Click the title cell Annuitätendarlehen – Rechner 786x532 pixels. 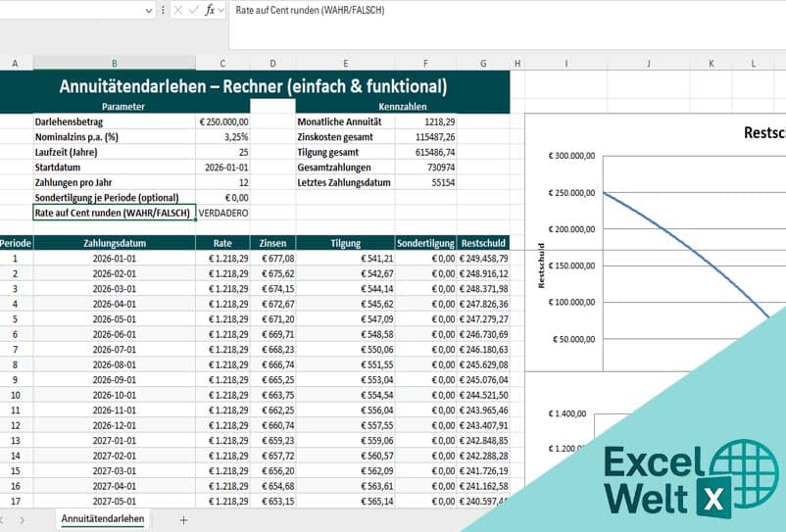coord(253,86)
